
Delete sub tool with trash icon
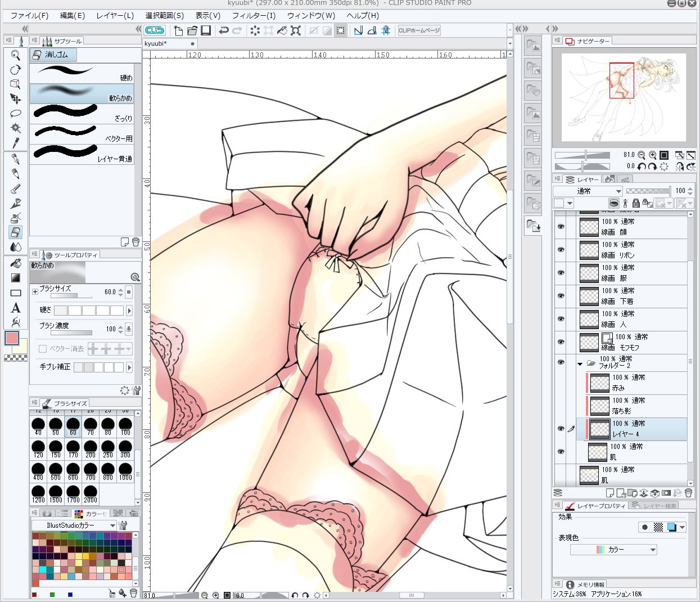pyautogui.click(x=136, y=242)
